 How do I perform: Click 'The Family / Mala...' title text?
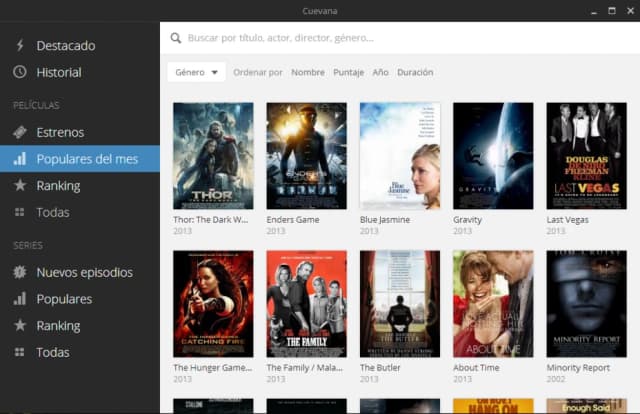(x=304, y=367)
